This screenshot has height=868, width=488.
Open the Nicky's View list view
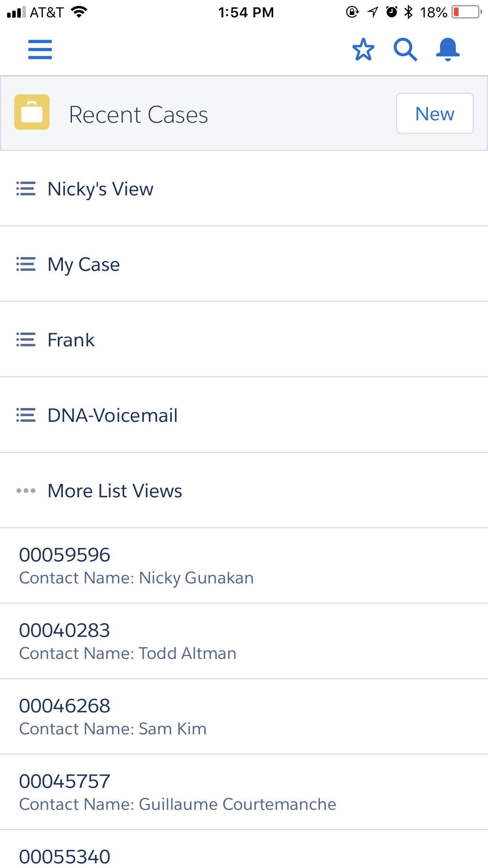click(101, 189)
